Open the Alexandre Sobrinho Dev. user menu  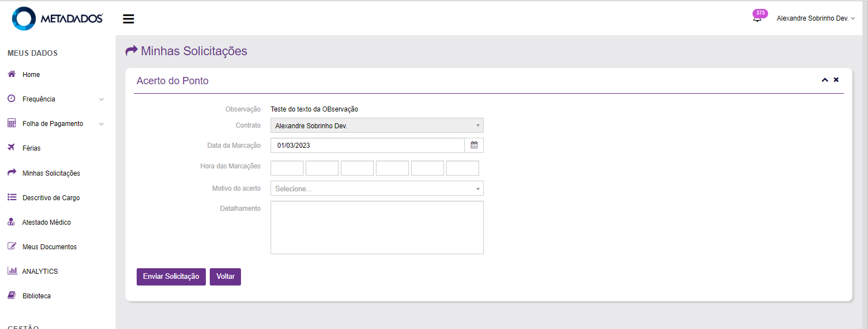(x=815, y=18)
